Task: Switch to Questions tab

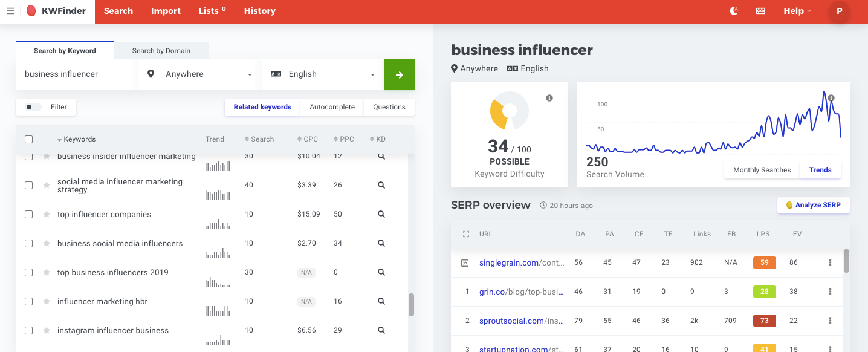Action: click(x=389, y=107)
